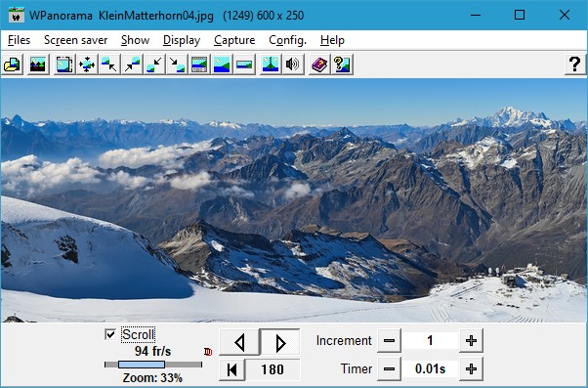
Task: Decrease Timer with the minus button
Action: coord(389,368)
